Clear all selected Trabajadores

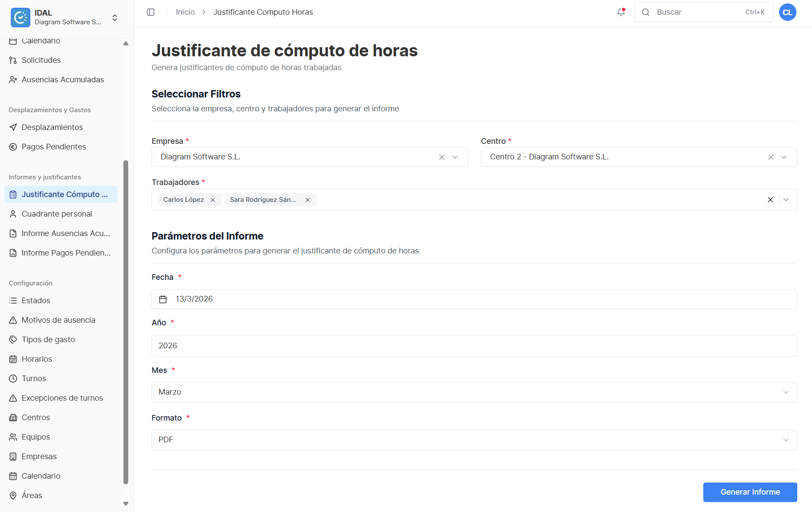pyautogui.click(x=770, y=200)
